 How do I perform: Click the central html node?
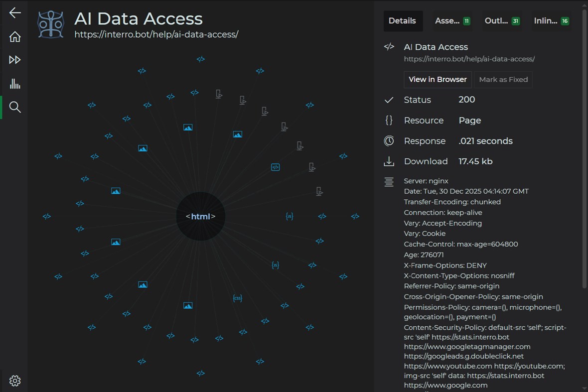[x=200, y=217]
